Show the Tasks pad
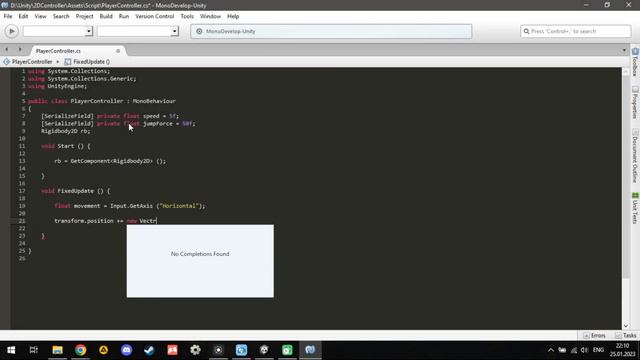Viewport: 640px width, 360px height. (626, 336)
